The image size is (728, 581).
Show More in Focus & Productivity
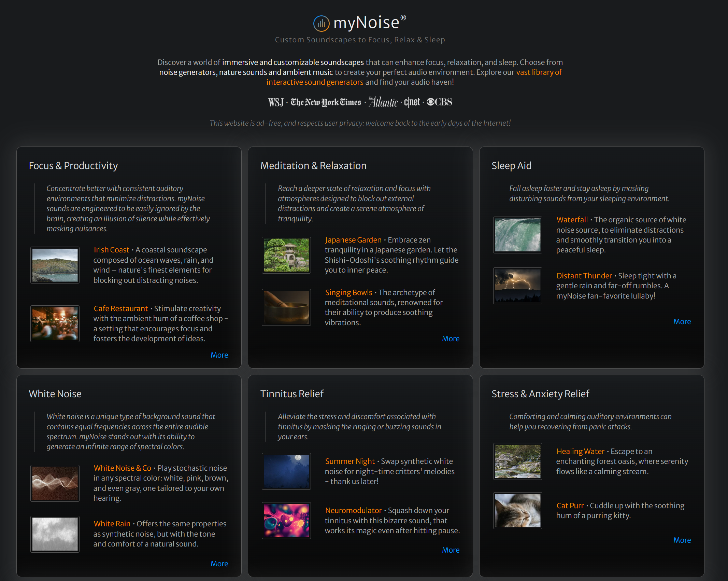(219, 355)
